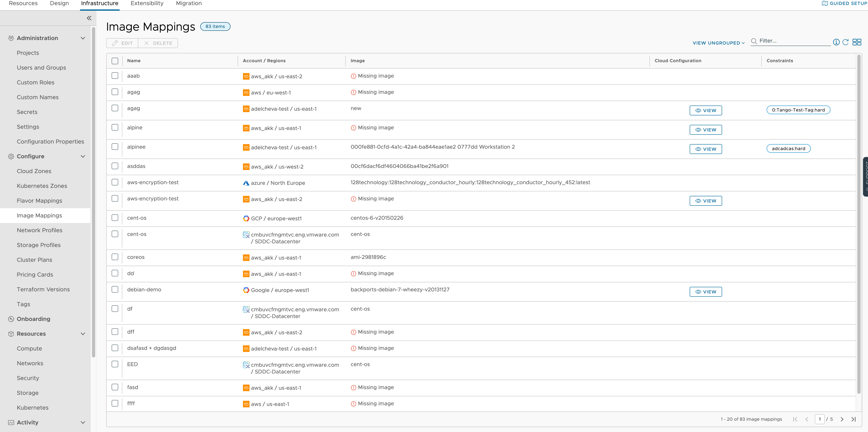Click the Google cloud icon for debian-demo
The width and height of the screenshot is (868, 432).
[x=246, y=290]
